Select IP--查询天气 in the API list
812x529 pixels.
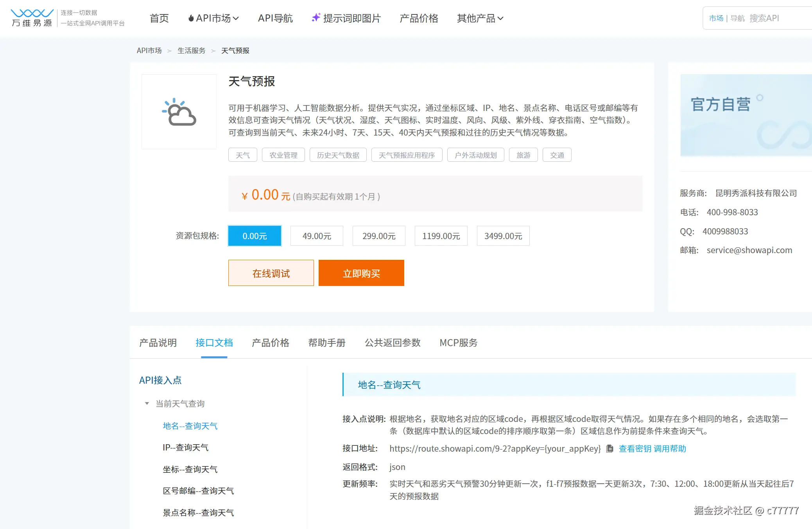tap(186, 447)
